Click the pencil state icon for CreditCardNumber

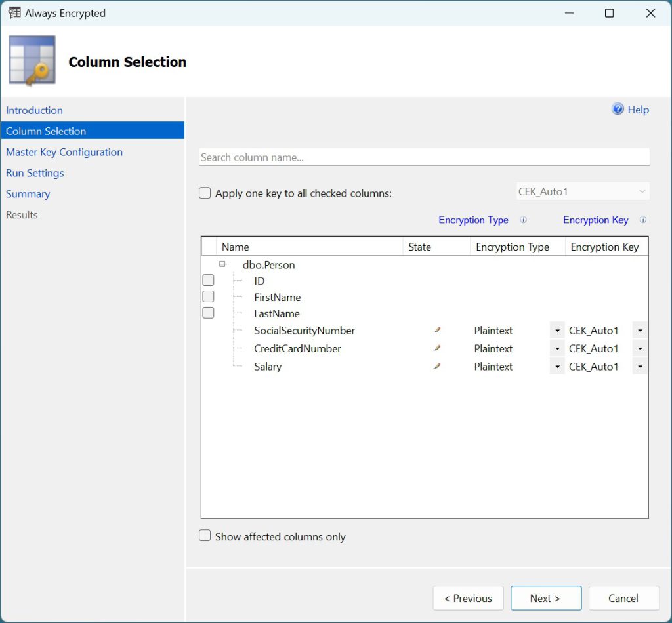click(437, 348)
